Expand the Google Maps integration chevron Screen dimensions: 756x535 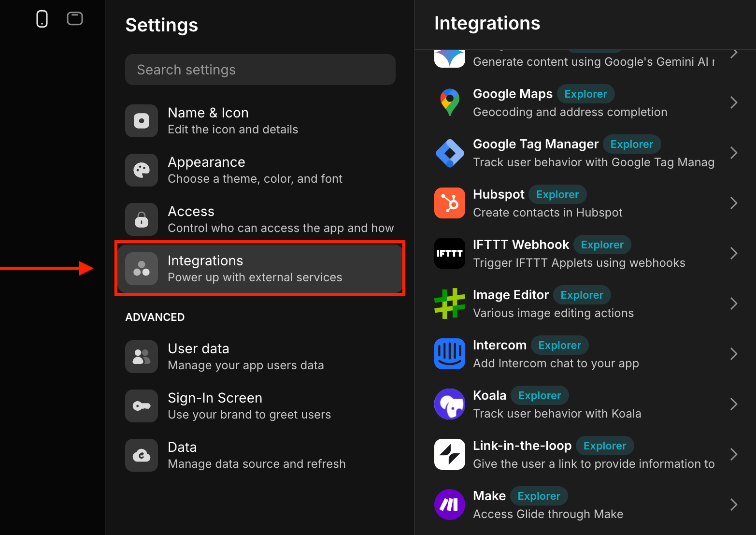coord(734,102)
